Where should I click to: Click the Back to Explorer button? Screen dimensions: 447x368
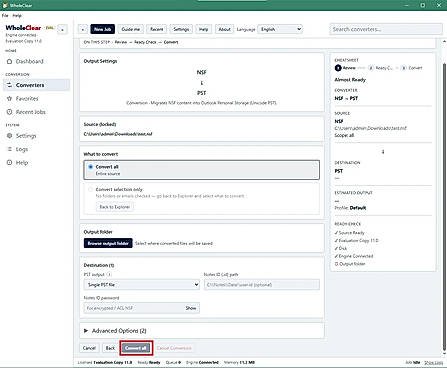point(115,207)
